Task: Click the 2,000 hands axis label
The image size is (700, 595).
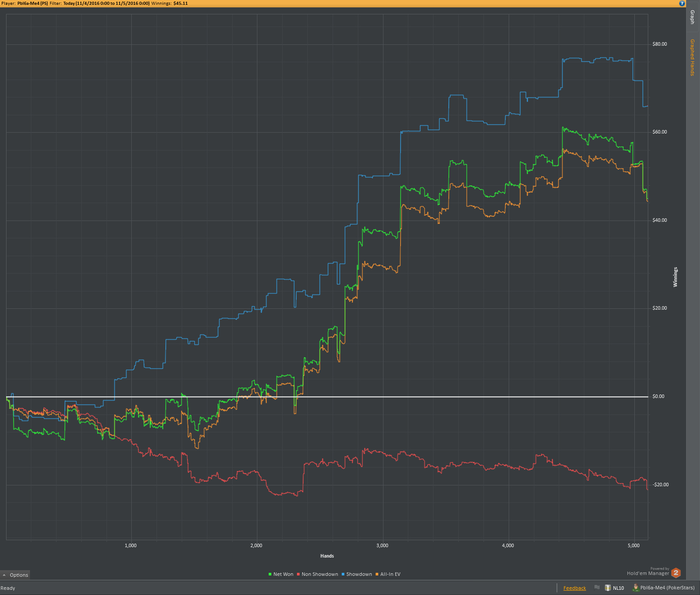Action: tap(256, 545)
